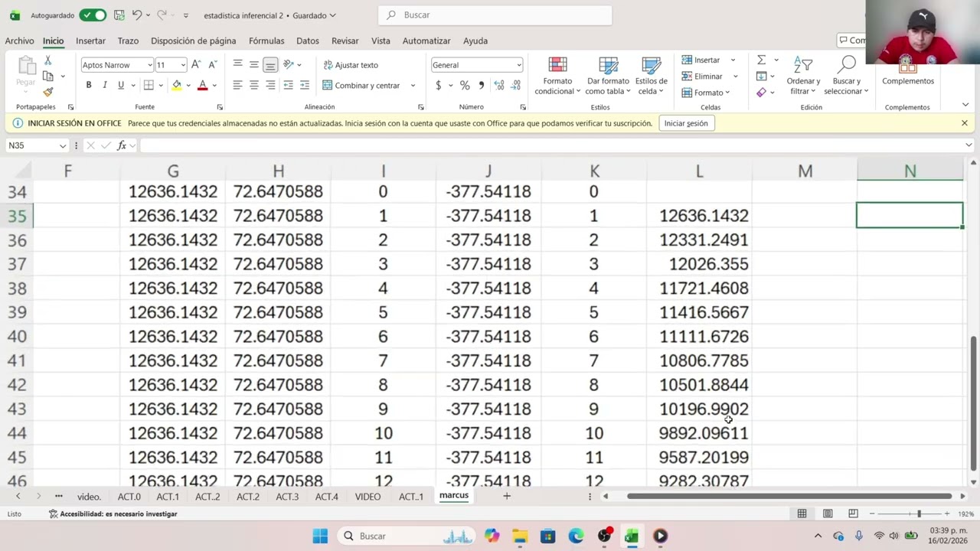The image size is (980, 551).
Task: Open the Name Box dropdown arrow
Action: pyautogui.click(x=62, y=145)
